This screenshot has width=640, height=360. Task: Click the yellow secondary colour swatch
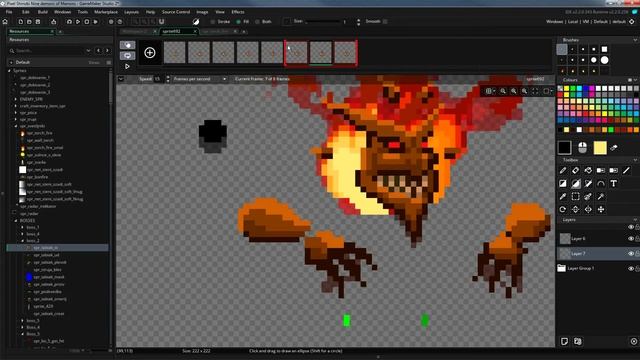click(600, 148)
